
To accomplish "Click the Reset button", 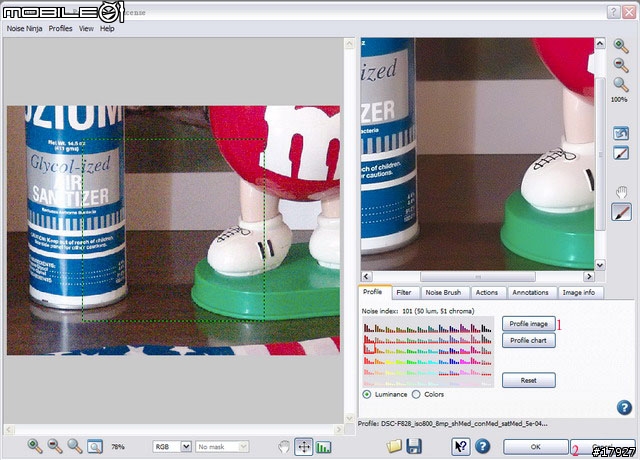I will (529, 380).
